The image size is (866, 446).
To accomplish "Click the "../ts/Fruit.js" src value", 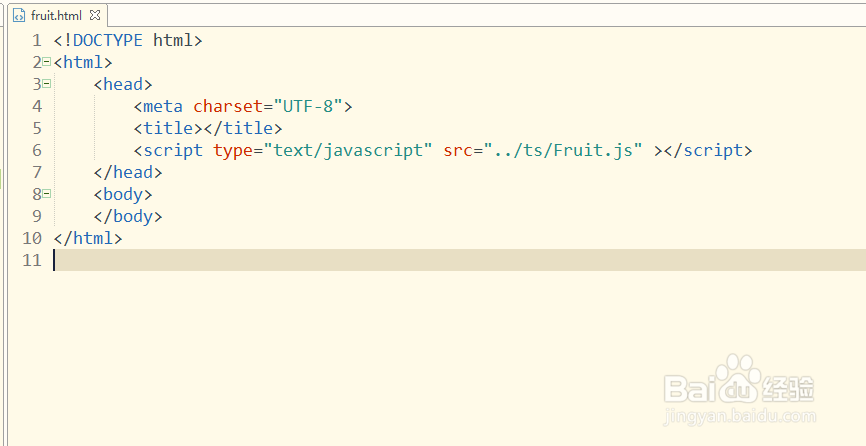I will point(564,150).
